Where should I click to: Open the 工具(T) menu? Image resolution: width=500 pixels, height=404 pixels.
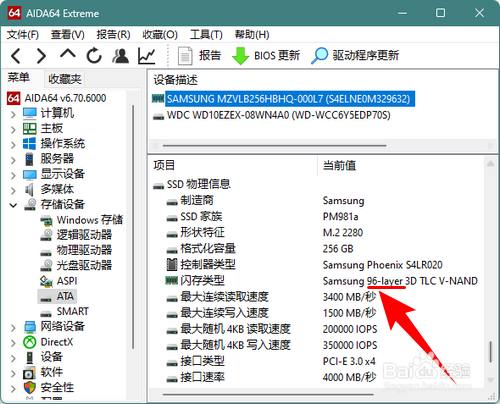206,34
